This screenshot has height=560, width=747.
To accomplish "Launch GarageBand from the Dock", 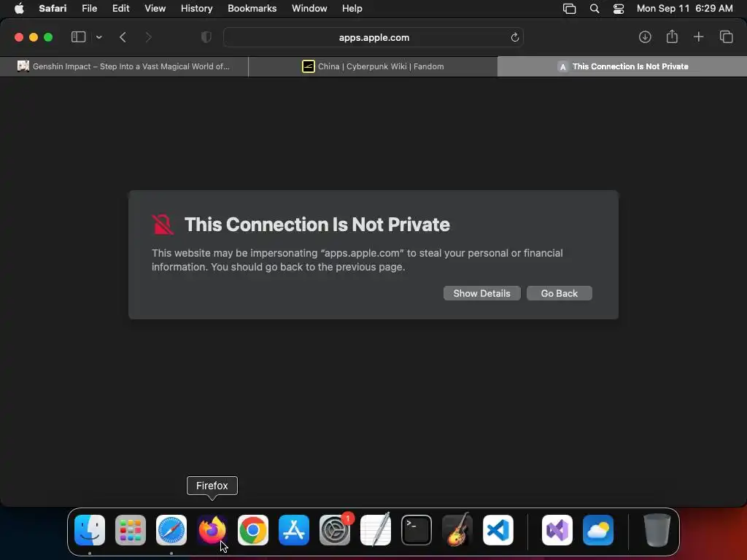I will [457, 530].
